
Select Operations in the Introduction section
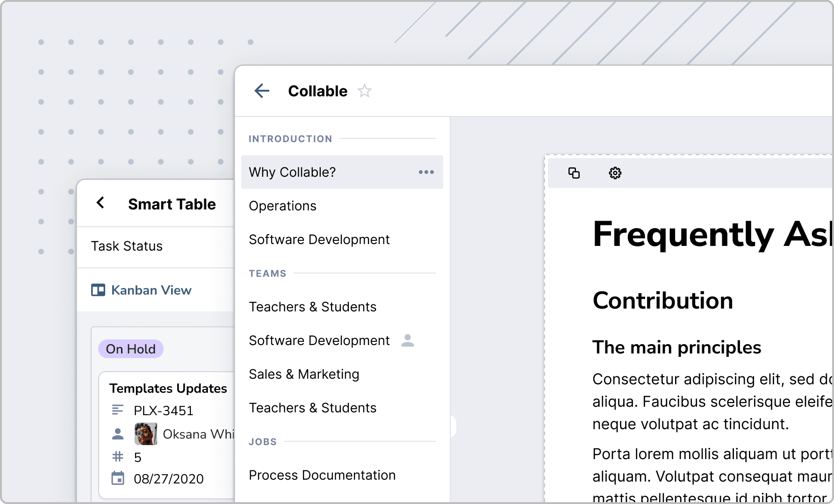coord(282,206)
